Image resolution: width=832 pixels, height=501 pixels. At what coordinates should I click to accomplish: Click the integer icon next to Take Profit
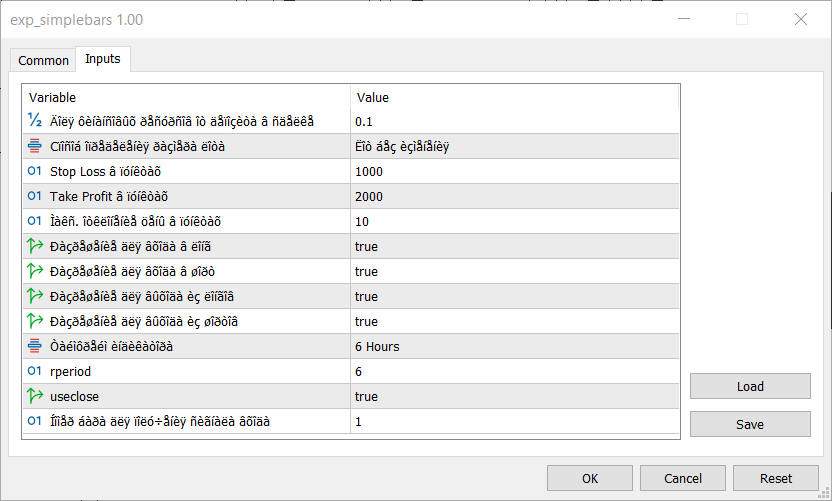(34, 196)
